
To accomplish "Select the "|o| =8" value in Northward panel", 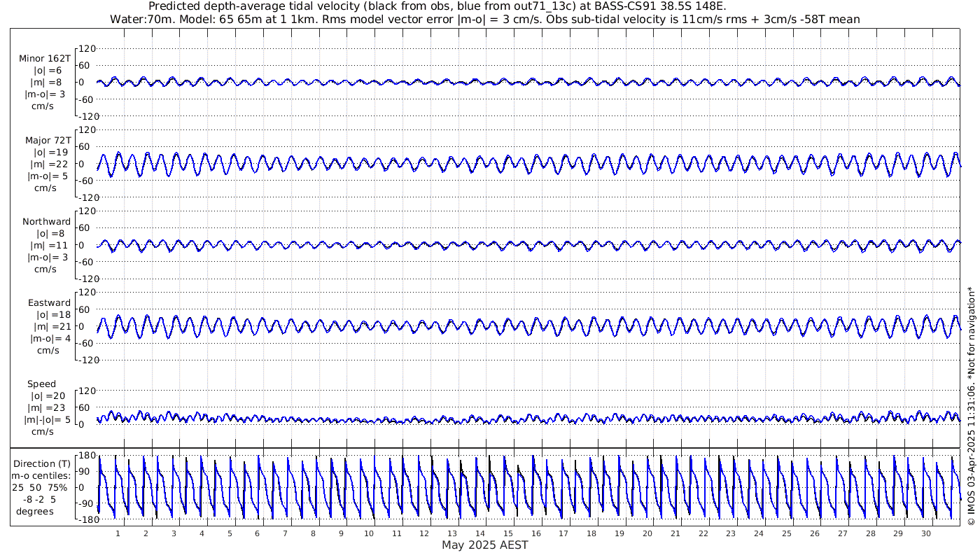I will (50, 234).
